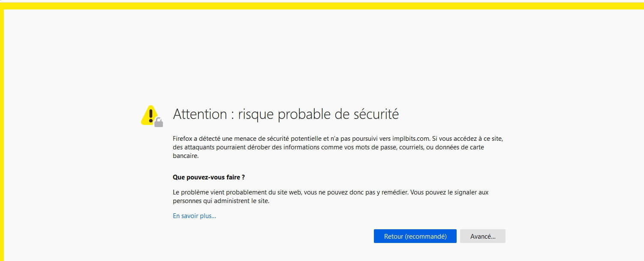Screen dimensions: 644x261
Task: Click the word Attention in the heading
Action: (x=200, y=114)
